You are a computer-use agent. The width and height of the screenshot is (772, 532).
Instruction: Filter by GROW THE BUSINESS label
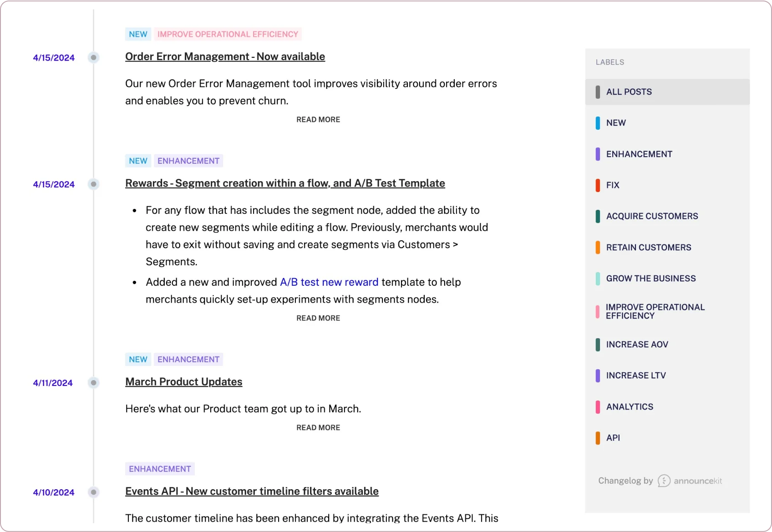point(650,279)
